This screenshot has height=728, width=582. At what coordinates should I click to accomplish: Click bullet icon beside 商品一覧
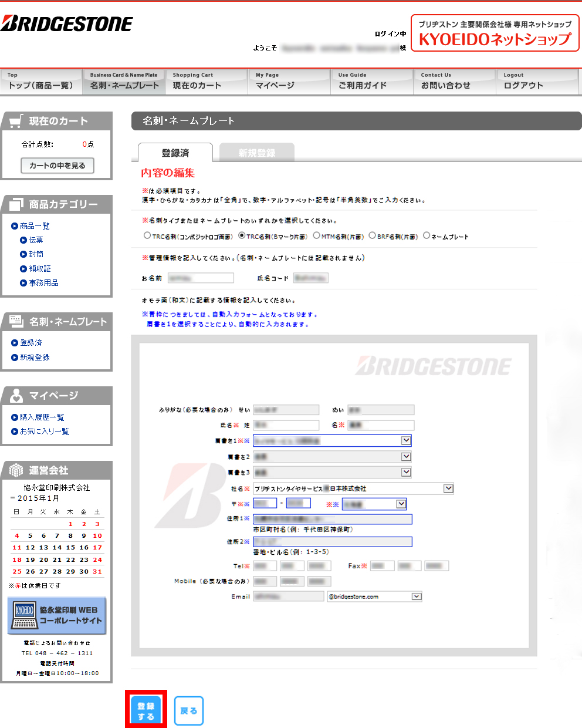pos(15,226)
